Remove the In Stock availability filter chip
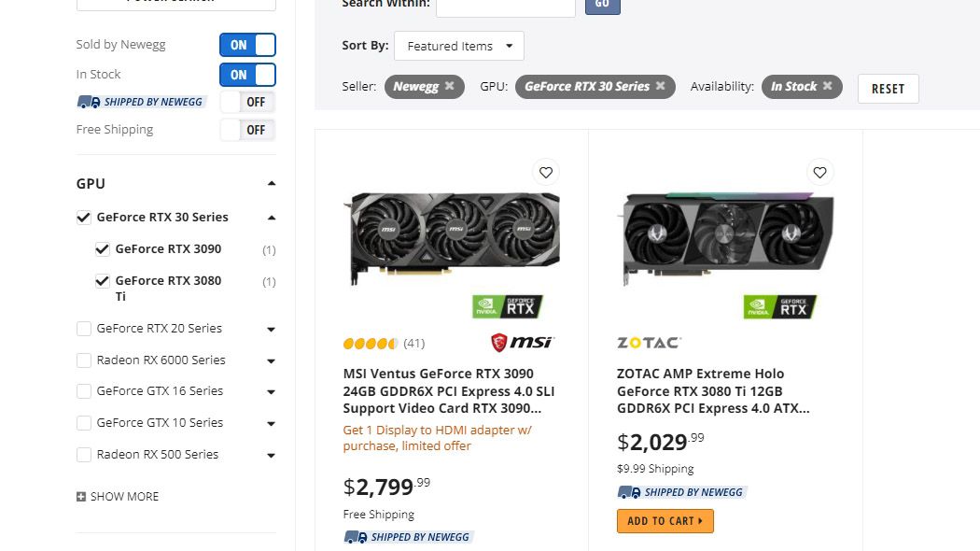 tap(827, 86)
